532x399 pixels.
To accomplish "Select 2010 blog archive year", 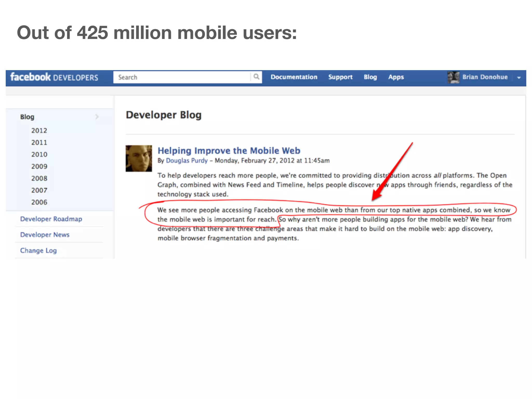I will (x=39, y=154).
